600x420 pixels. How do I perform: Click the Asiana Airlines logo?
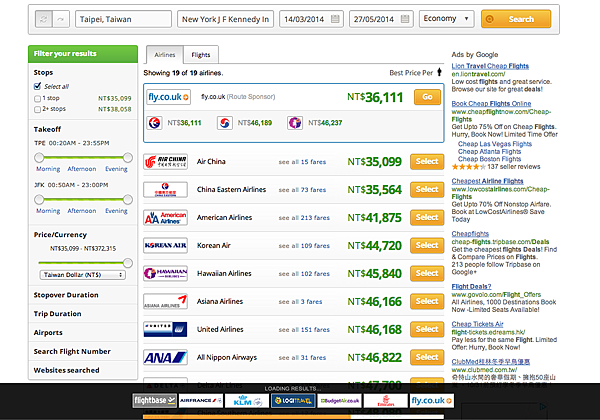point(165,301)
